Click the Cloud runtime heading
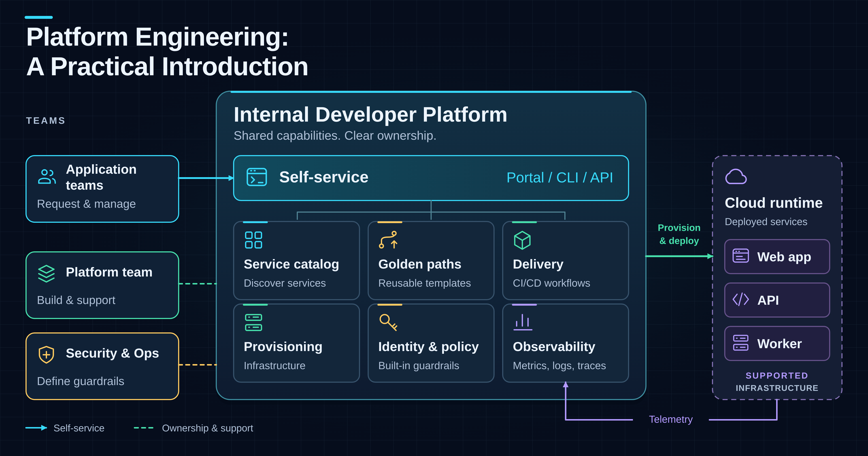 point(774,203)
